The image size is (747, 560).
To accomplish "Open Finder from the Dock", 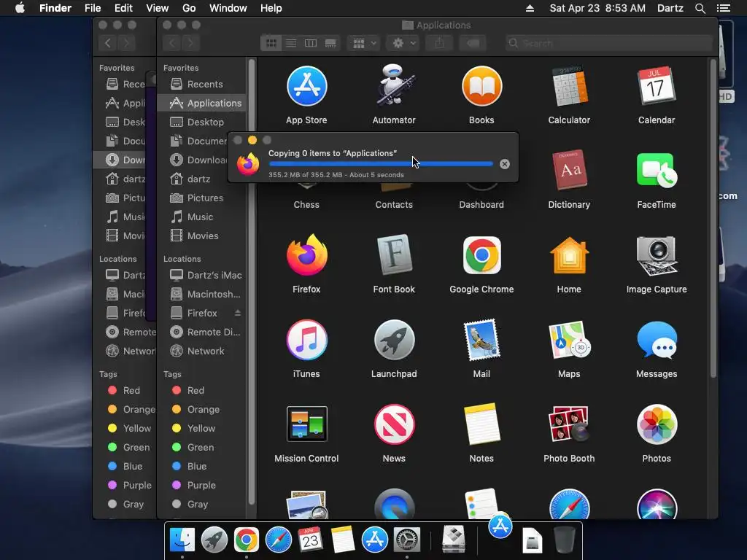I will tap(182, 540).
